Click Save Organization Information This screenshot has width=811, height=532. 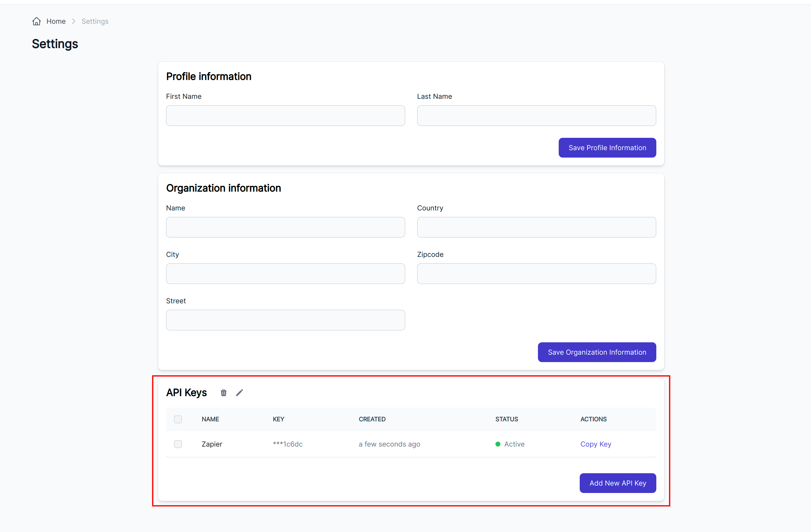(597, 352)
